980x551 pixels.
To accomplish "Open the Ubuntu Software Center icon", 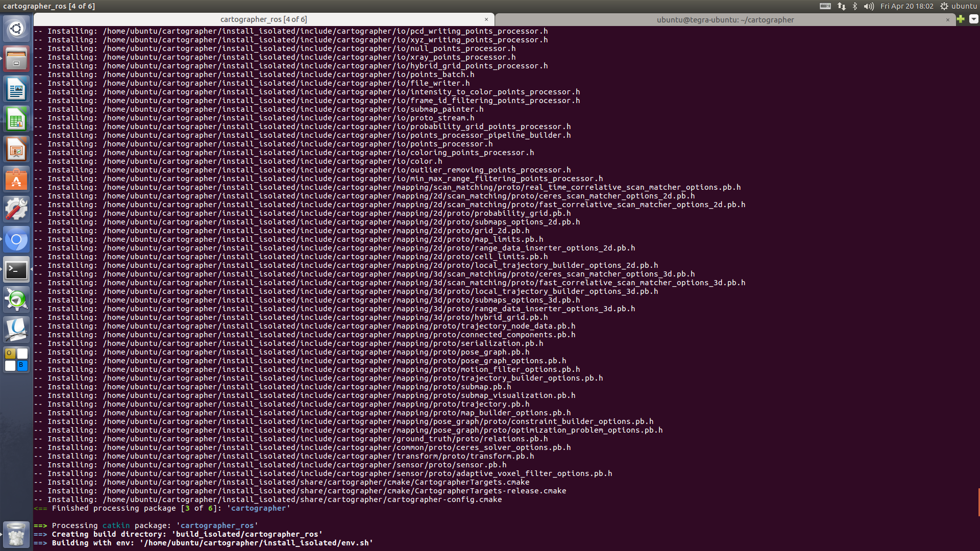I will coord(16,180).
